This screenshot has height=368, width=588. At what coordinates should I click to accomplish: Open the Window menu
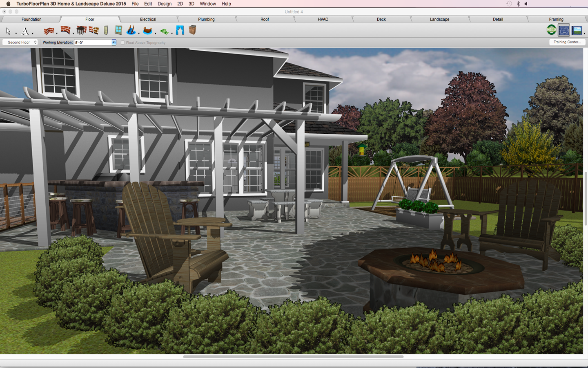click(x=208, y=4)
